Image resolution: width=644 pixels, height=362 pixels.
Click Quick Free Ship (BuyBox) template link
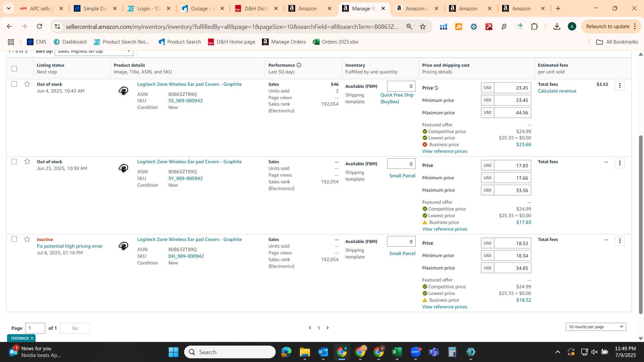(397, 98)
